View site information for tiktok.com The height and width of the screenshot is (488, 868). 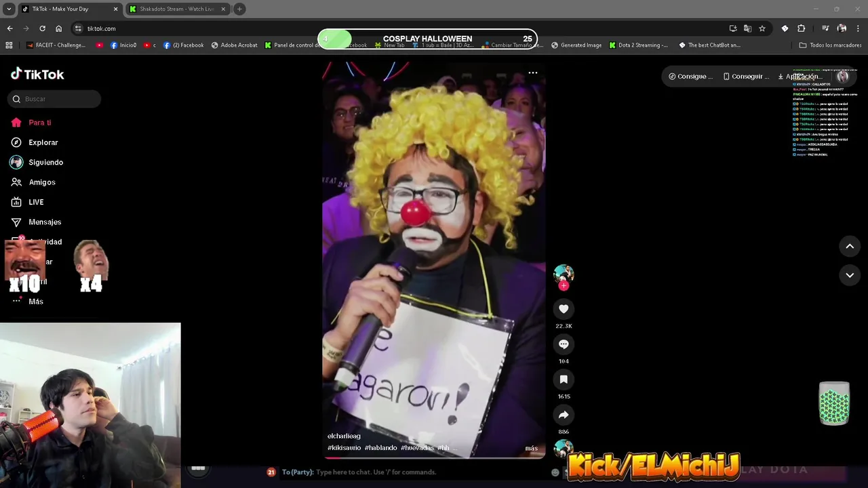coord(78,28)
